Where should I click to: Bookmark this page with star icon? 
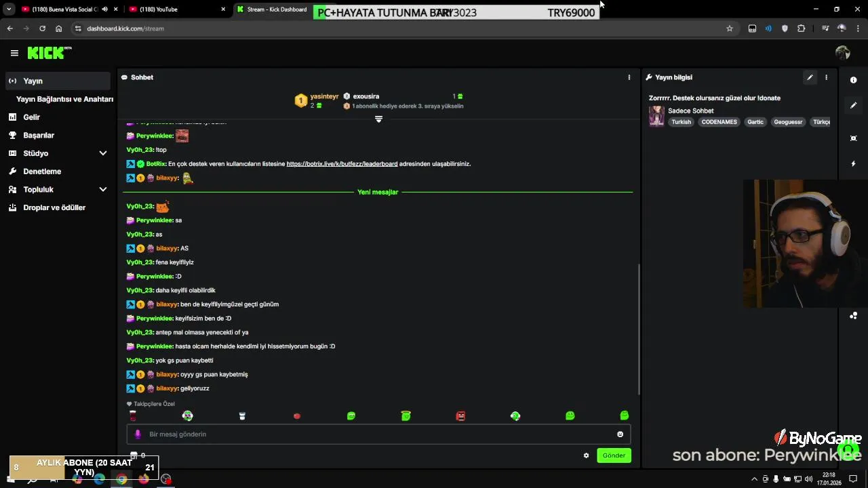click(x=730, y=28)
